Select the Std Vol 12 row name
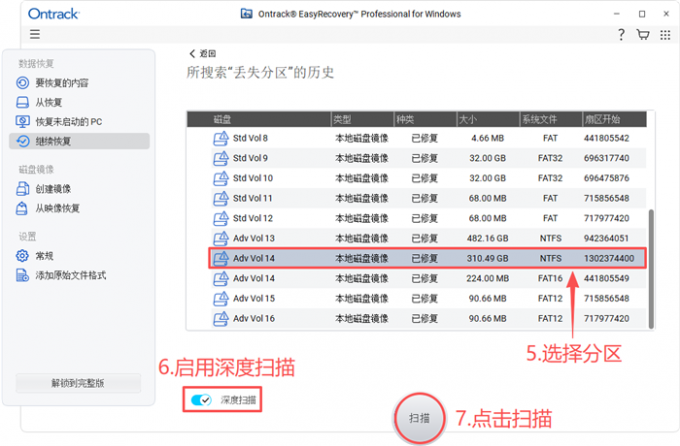 pos(253,218)
